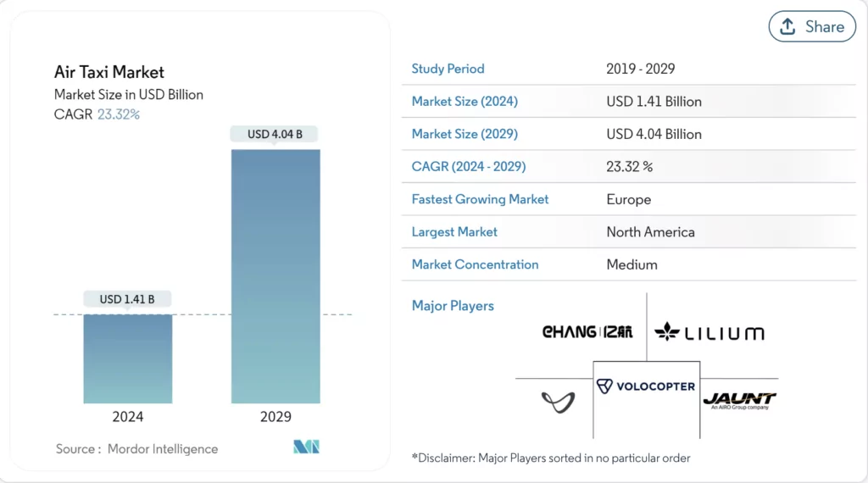The width and height of the screenshot is (868, 483).
Task: Select the Study Period row label
Action: pyautogui.click(x=448, y=69)
